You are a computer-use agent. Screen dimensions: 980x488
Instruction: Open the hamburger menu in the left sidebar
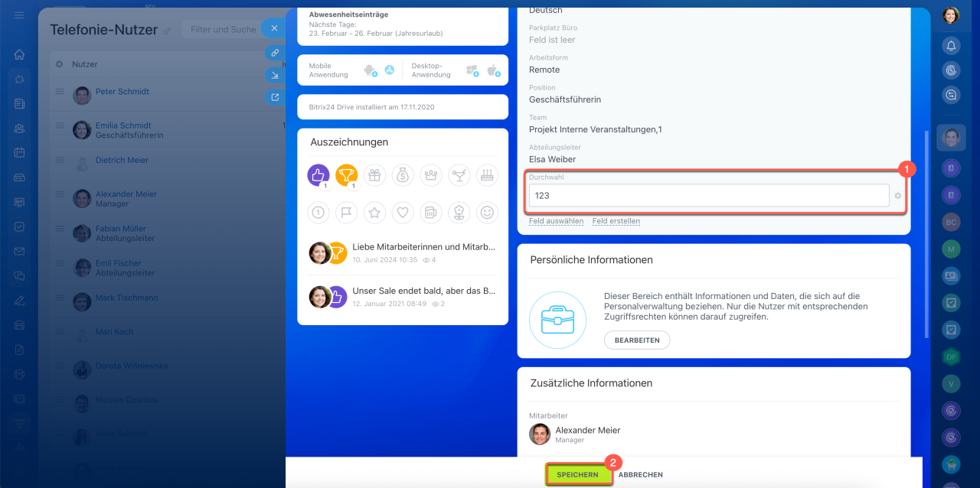pos(19,15)
